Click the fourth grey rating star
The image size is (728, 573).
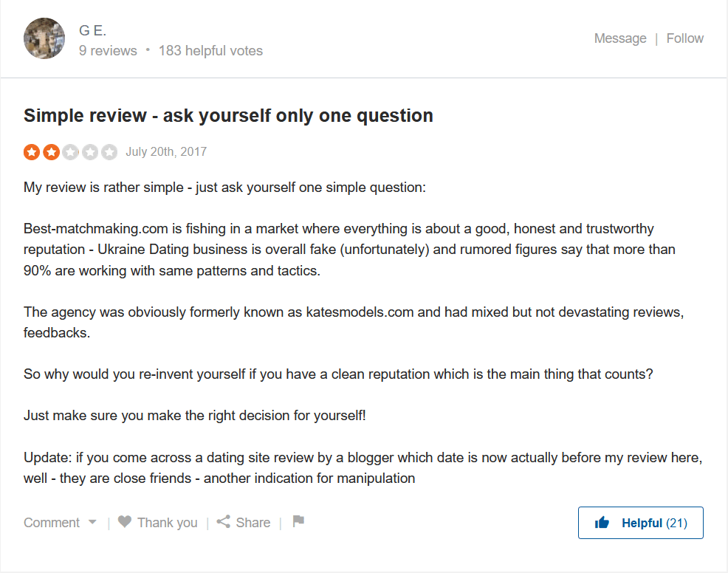pos(89,152)
